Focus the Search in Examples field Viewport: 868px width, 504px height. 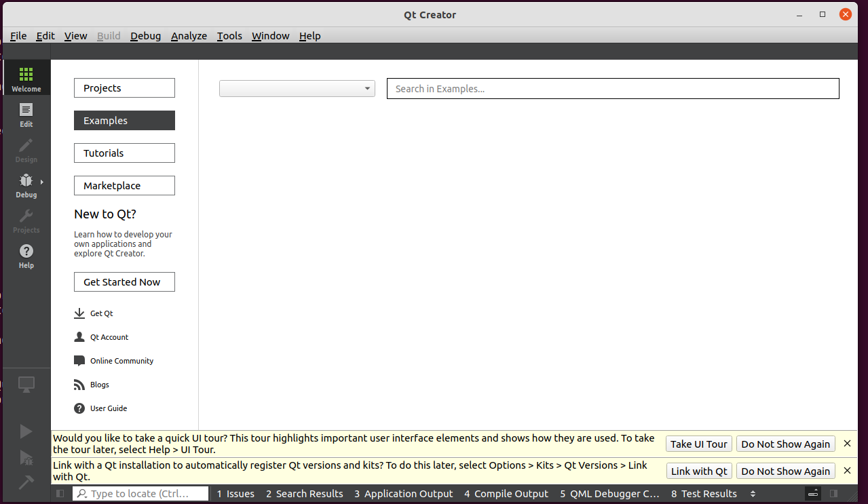click(613, 89)
